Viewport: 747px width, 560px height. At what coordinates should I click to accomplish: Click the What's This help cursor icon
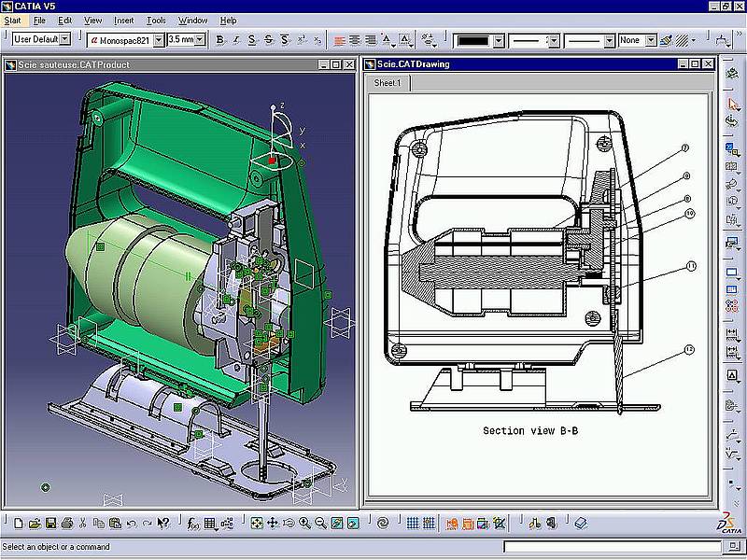(x=162, y=524)
